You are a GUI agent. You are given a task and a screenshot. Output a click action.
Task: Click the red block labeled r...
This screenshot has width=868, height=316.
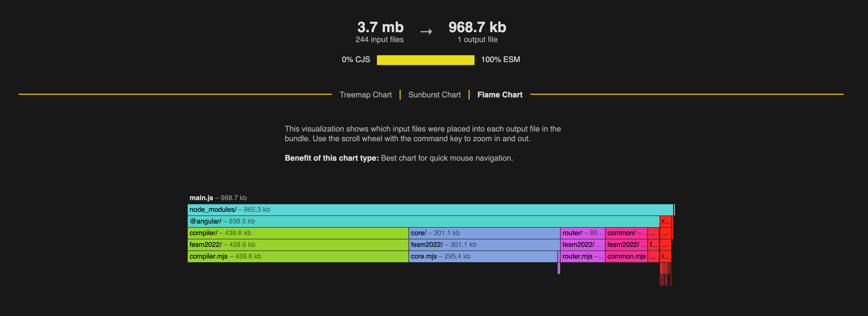(x=665, y=222)
